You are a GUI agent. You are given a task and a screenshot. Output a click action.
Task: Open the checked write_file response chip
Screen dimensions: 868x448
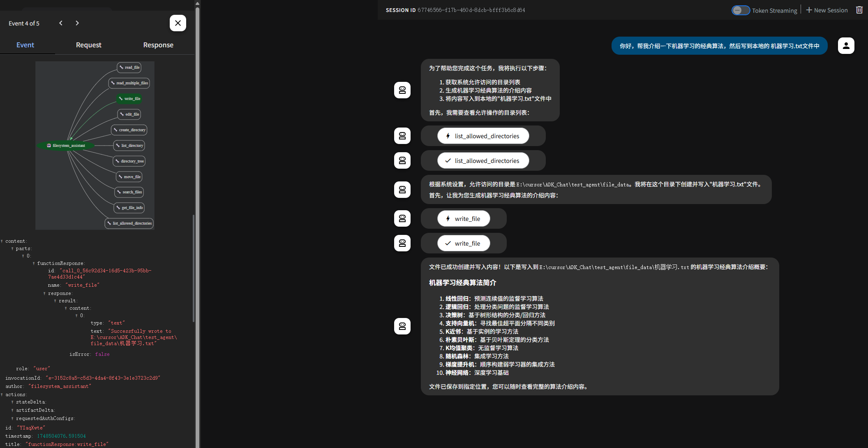pos(464,243)
